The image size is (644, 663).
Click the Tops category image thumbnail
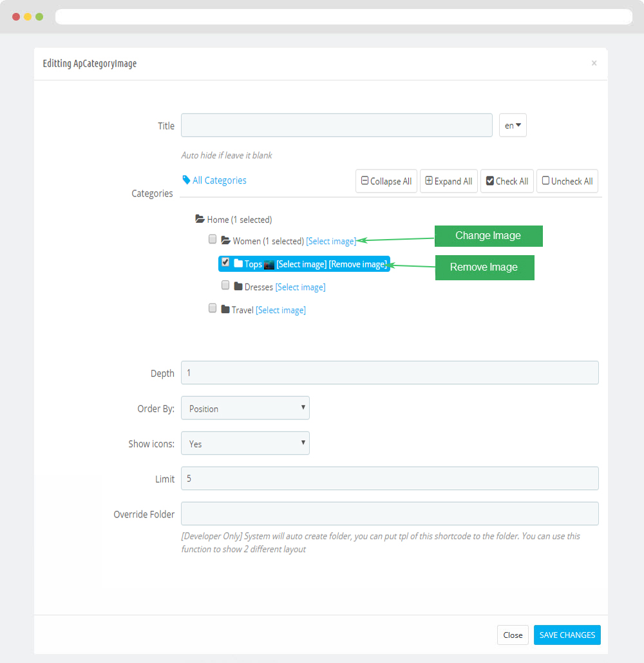pyautogui.click(x=269, y=265)
